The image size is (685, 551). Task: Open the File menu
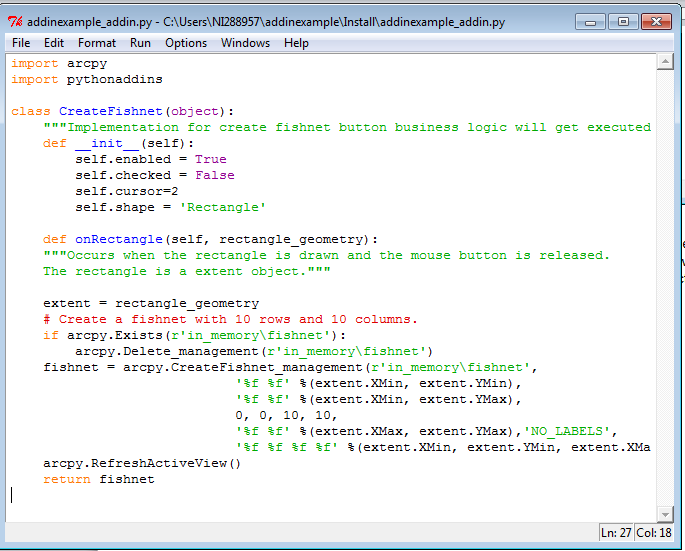coord(21,43)
